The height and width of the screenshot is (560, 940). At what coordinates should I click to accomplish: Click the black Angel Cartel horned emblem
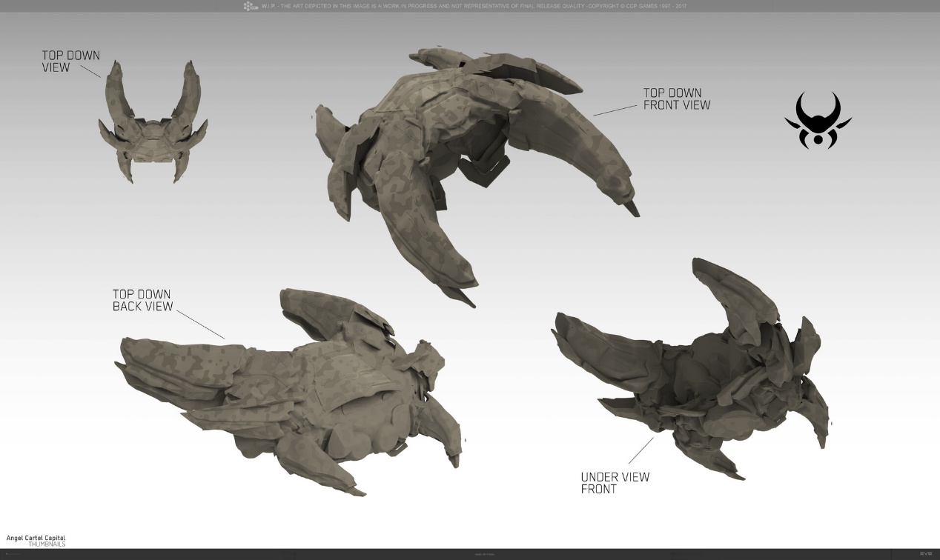[818, 121]
